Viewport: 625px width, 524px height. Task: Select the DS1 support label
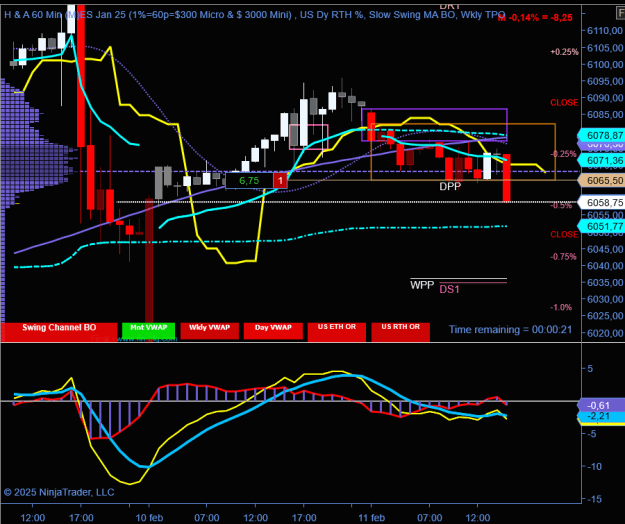click(x=449, y=290)
